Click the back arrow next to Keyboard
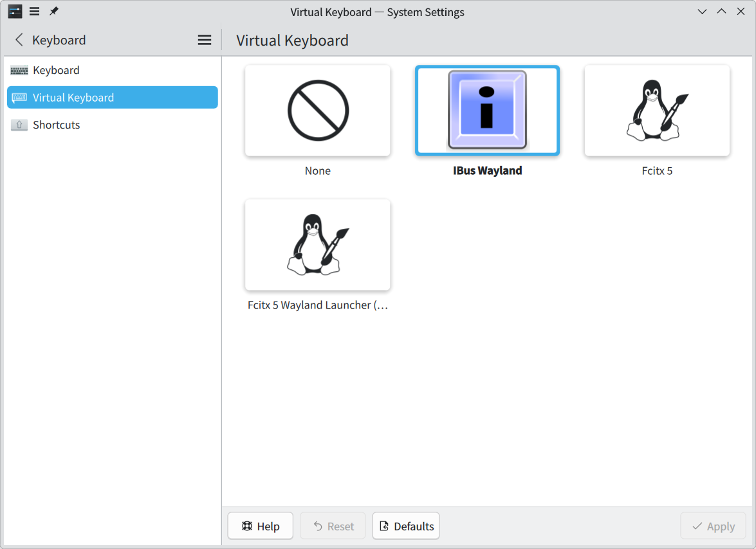This screenshot has height=549, width=756. [x=19, y=39]
